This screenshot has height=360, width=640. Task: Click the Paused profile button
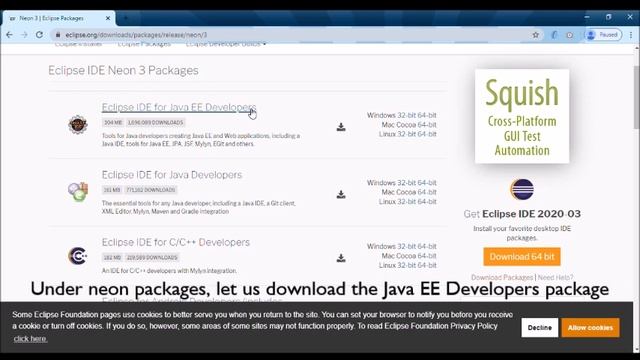[x=603, y=35]
